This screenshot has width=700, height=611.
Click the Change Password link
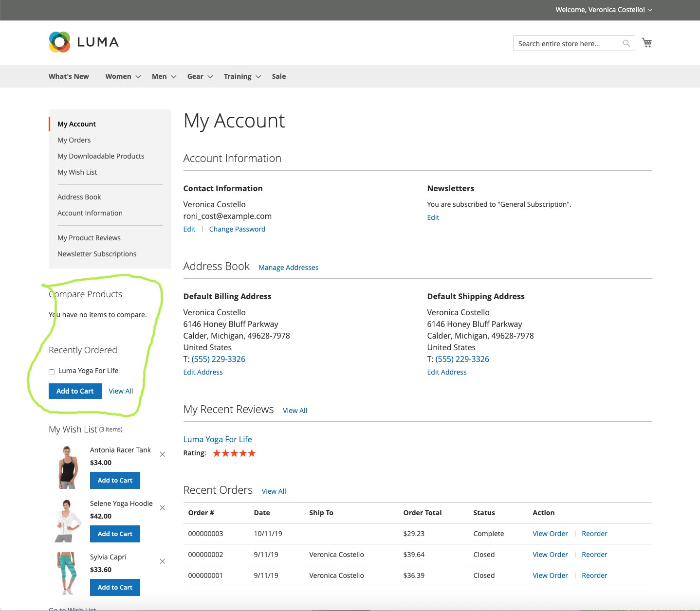pyautogui.click(x=237, y=229)
